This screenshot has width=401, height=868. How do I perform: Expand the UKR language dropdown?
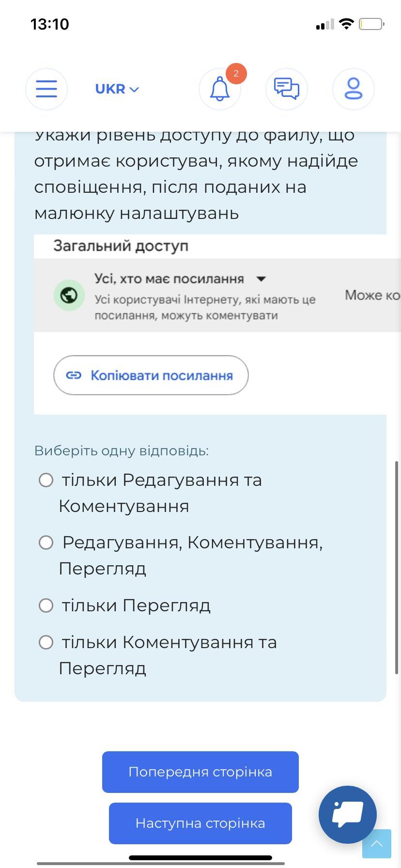point(117,89)
